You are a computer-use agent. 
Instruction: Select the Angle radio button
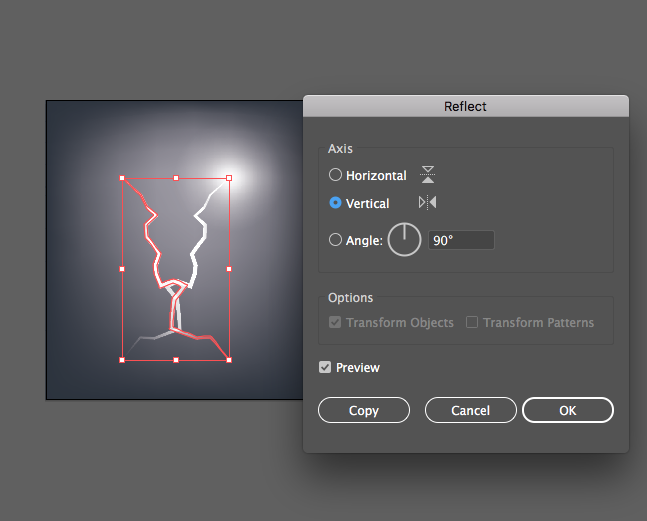[335, 240]
